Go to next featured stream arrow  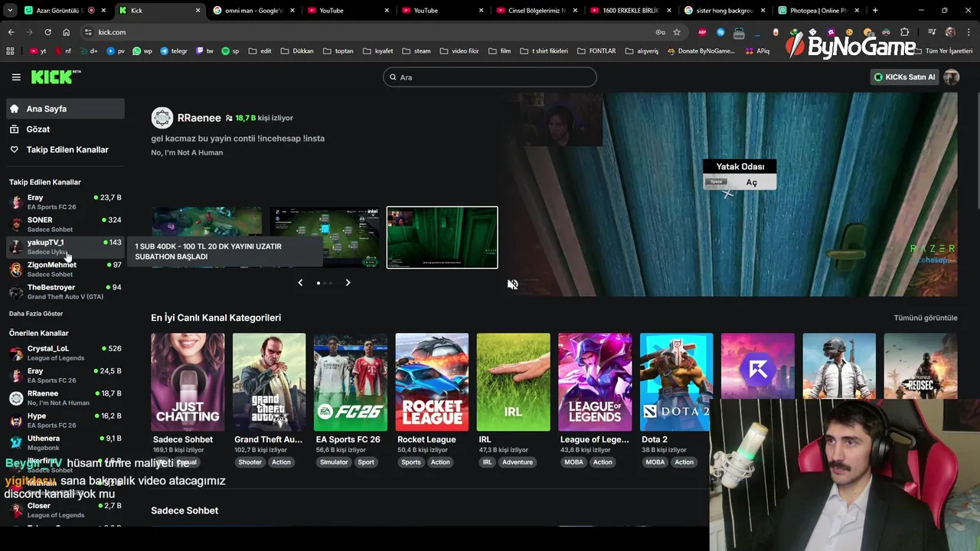(348, 282)
